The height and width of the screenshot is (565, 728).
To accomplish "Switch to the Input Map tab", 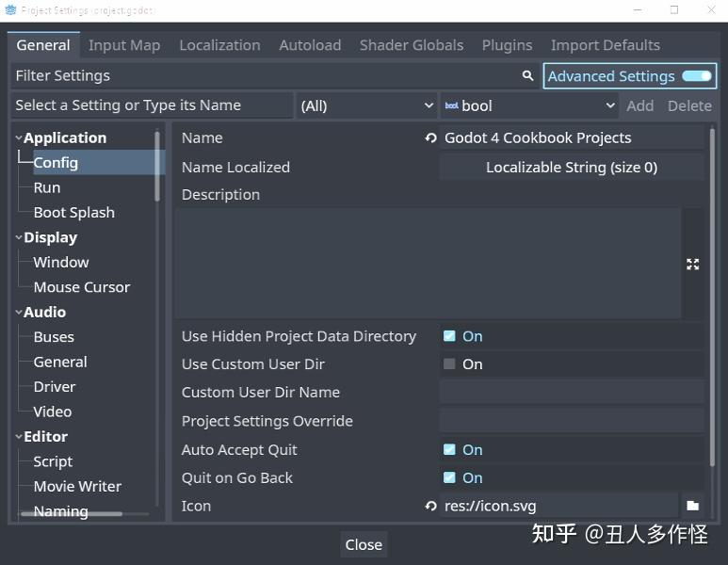I will click(124, 45).
